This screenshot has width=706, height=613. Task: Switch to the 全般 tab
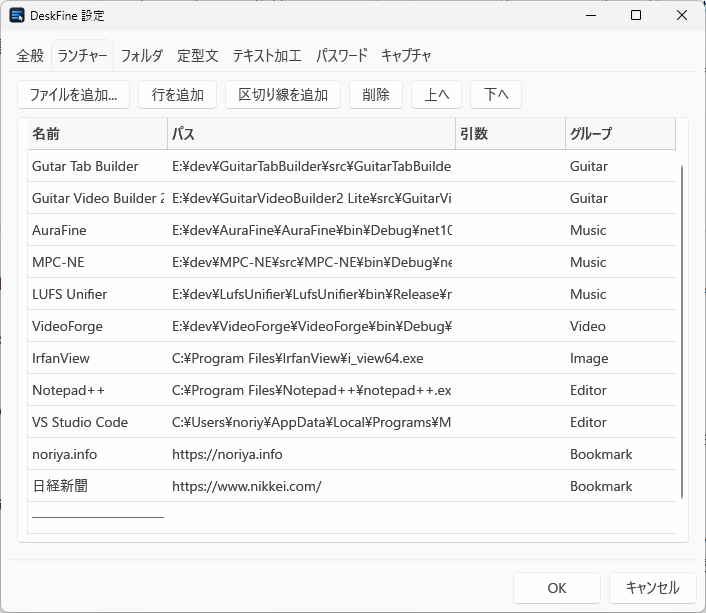(x=30, y=56)
